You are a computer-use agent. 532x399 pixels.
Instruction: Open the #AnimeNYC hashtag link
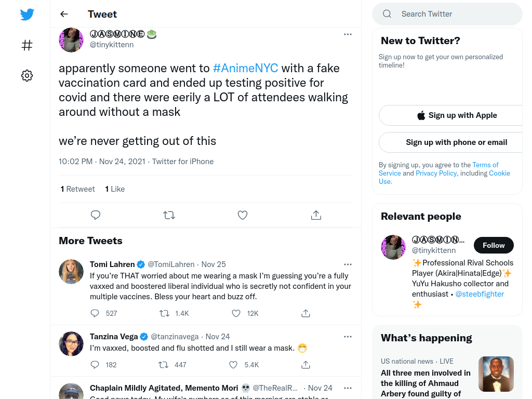click(246, 68)
